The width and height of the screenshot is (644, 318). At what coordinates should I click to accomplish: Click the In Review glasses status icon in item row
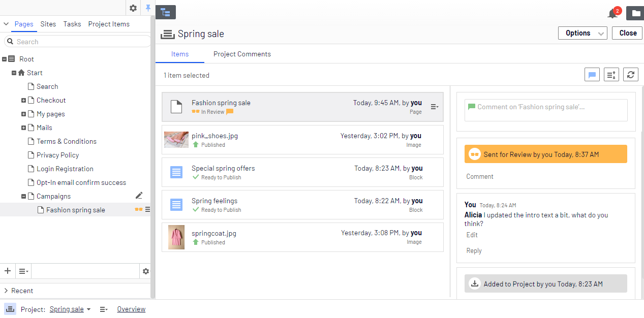click(196, 112)
